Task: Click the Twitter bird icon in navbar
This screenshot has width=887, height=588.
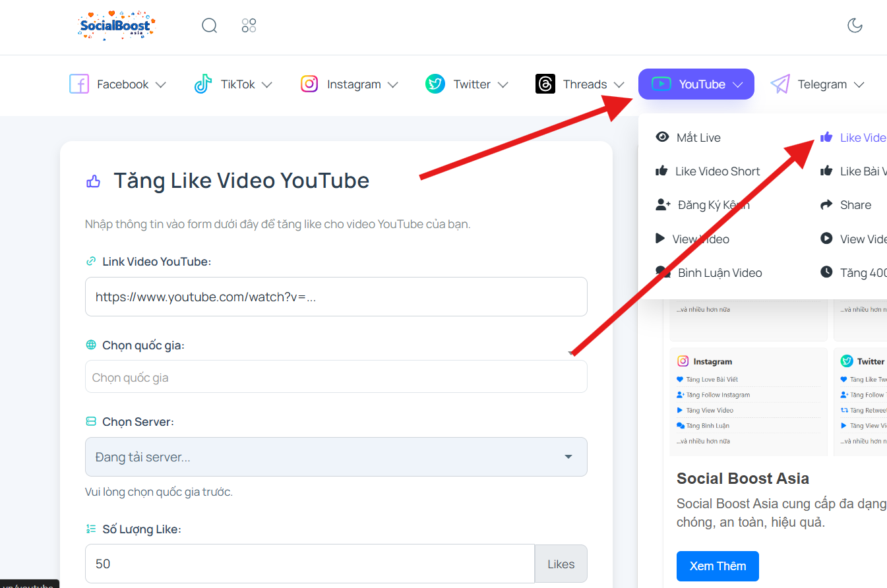Action: pyautogui.click(x=435, y=84)
